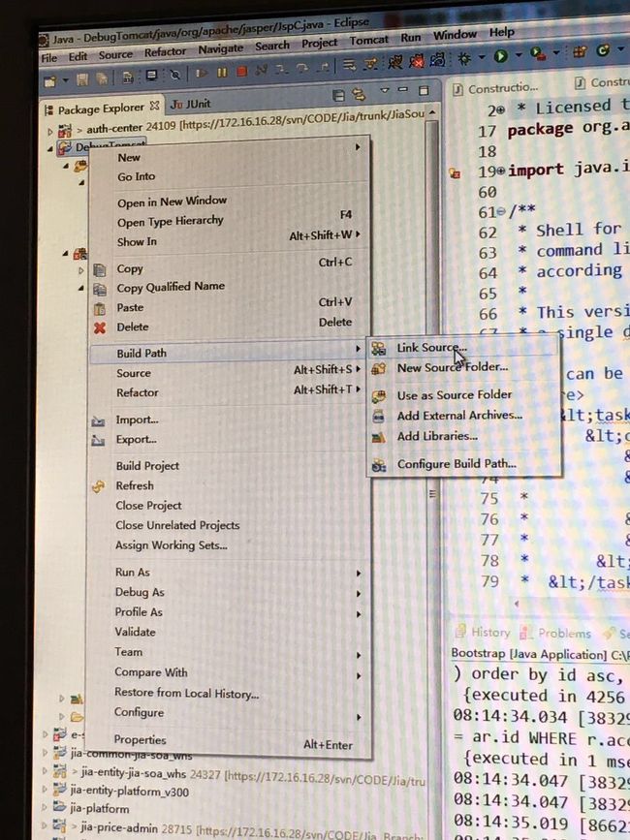The width and height of the screenshot is (630, 840).
Task: Click the New Java Class icon
Action: coord(603,49)
